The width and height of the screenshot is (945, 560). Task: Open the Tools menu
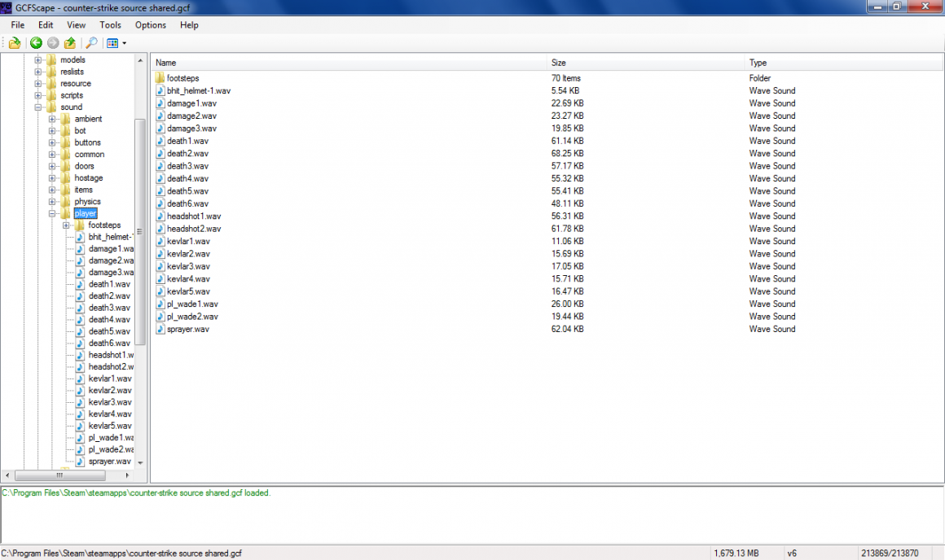(x=110, y=25)
